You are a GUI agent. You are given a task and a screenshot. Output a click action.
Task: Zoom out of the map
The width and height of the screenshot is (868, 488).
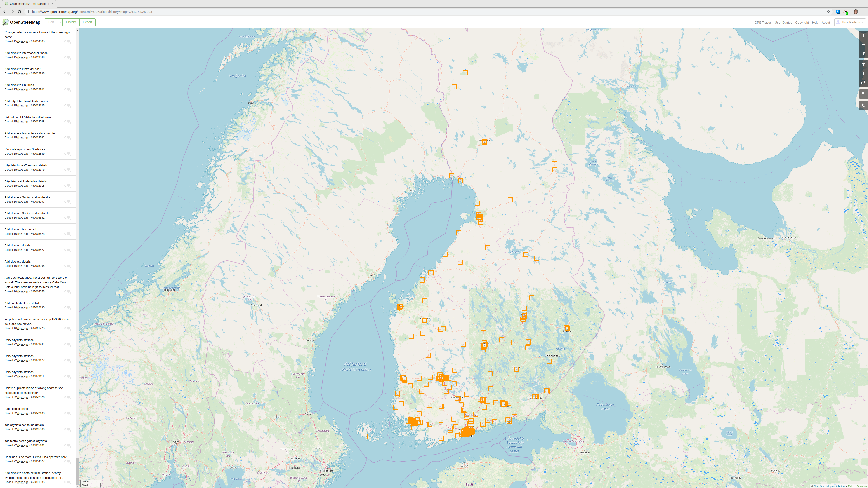(x=863, y=45)
